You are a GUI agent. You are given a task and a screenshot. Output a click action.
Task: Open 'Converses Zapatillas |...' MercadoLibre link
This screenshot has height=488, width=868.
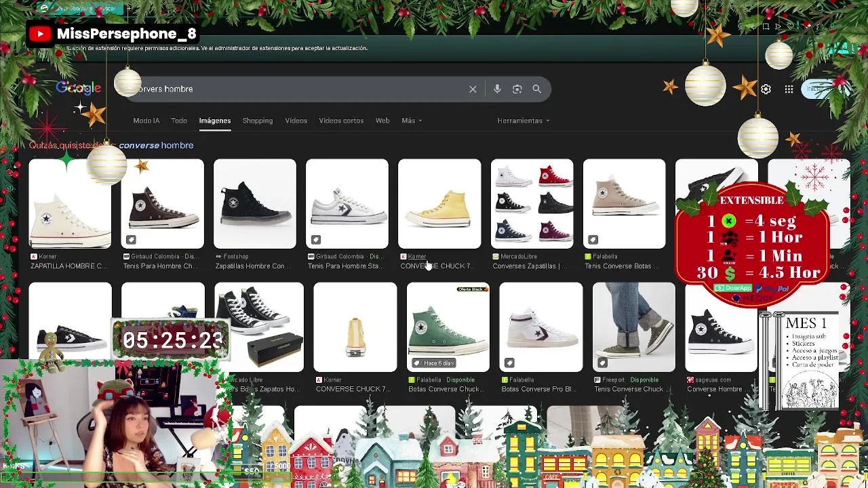(x=530, y=266)
